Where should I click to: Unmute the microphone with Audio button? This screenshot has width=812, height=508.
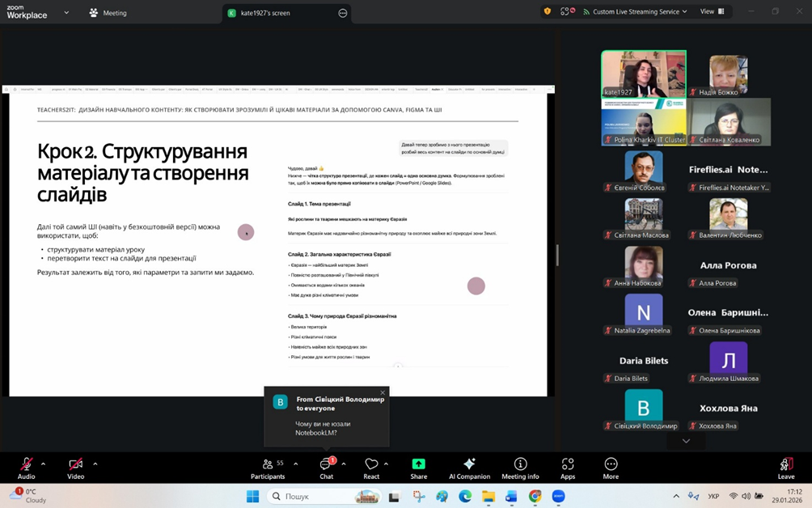26,468
